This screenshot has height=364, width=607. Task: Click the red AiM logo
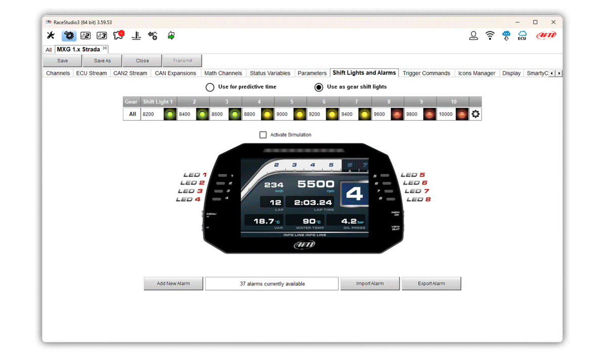pos(546,35)
